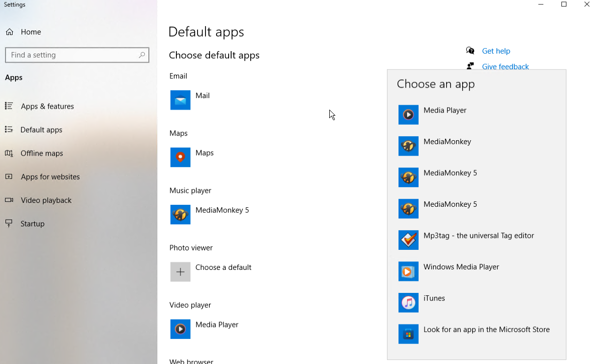
Task: Click the magnifier icon in the search box
Action: click(142, 55)
